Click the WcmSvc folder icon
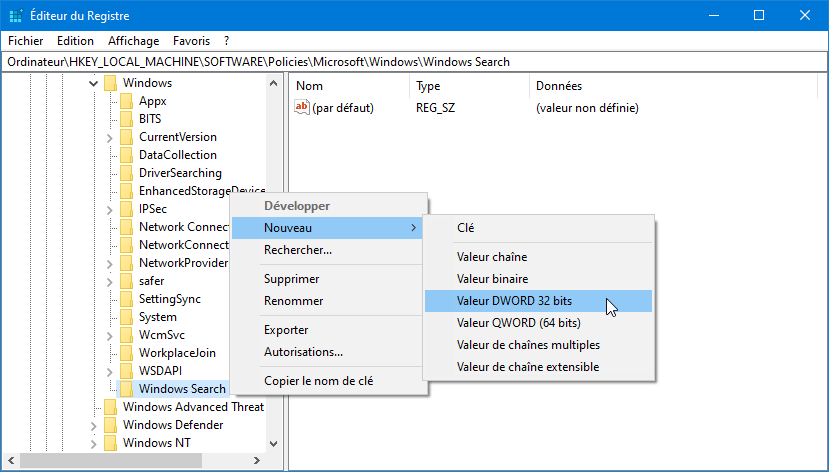 (x=126, y=335)
